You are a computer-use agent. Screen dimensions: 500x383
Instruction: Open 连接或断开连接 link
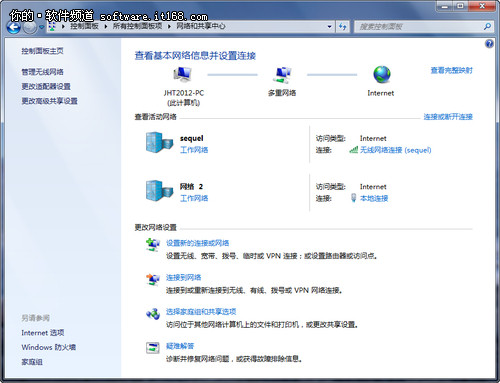click(x=448, y=117)
